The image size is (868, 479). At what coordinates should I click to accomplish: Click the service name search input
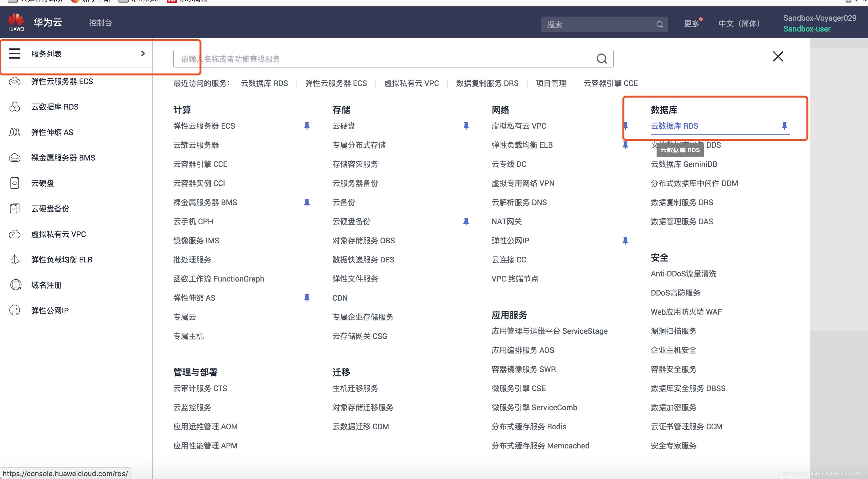coord(393,59)
